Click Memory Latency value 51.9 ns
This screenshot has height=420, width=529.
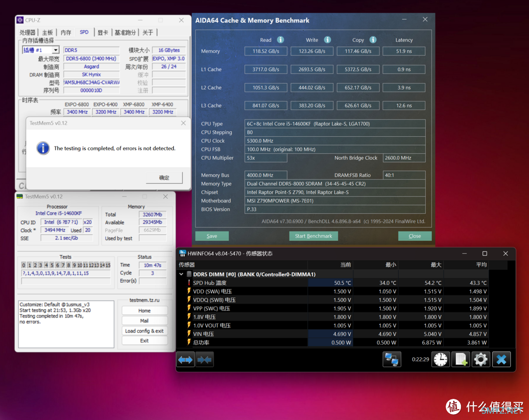click(x=404, y=51)
